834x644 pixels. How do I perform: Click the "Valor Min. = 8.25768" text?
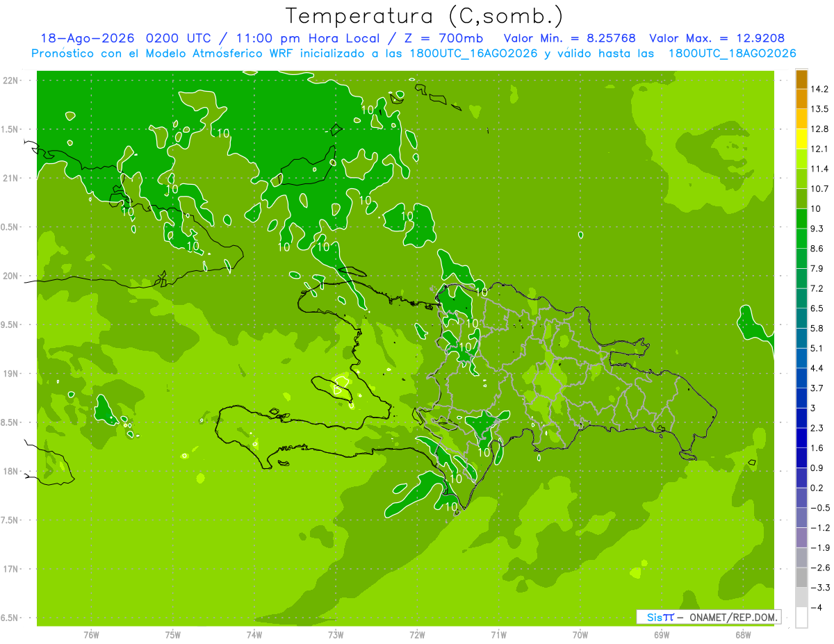pos(569,38)
